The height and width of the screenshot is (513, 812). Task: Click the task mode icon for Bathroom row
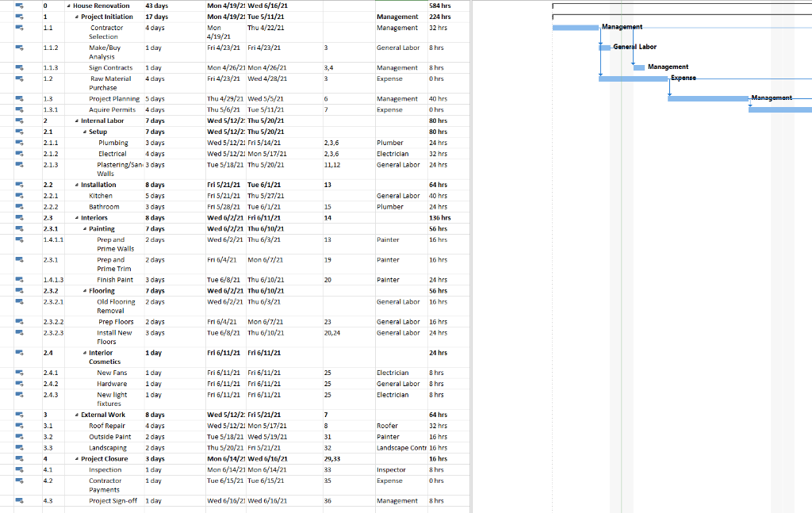pos(19,206)
